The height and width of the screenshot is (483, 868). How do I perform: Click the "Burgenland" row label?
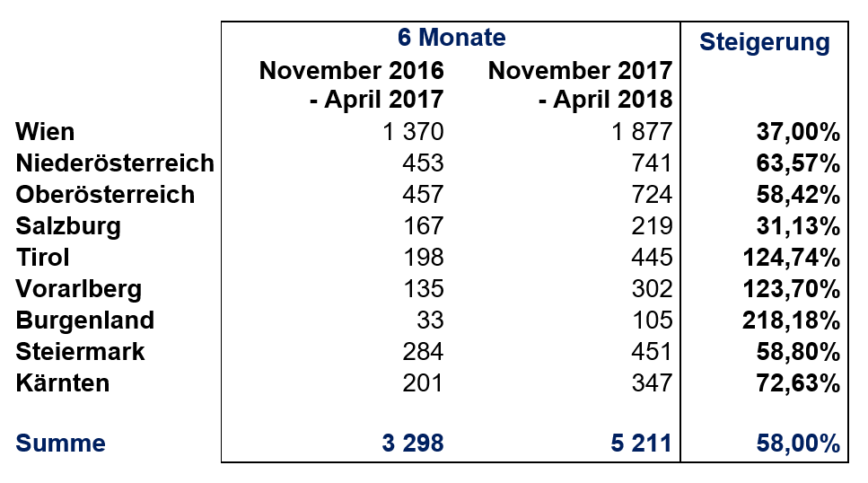[85, 321]
